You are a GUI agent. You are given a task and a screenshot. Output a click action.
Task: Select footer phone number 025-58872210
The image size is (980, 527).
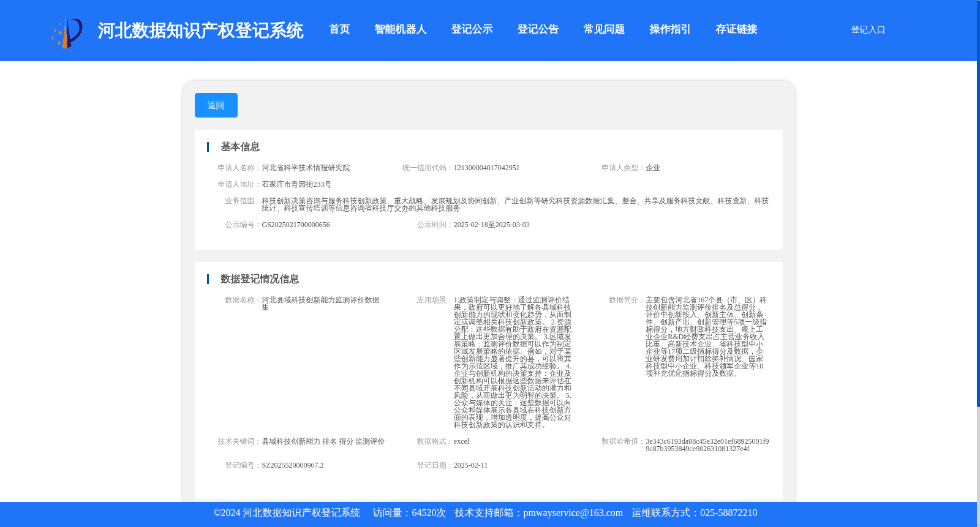[728, 513]
